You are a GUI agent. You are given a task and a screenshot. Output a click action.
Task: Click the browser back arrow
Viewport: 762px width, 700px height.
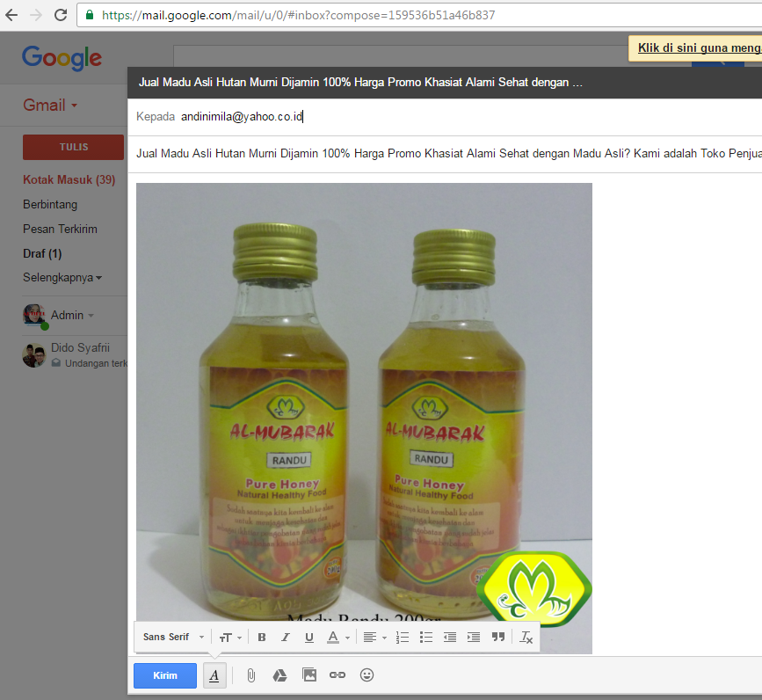point(11,15)
